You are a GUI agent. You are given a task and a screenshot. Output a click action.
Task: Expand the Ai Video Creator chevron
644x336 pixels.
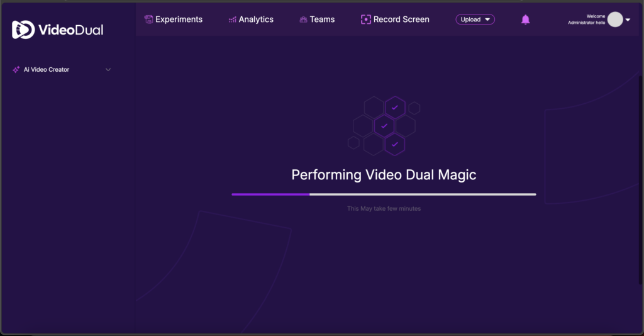[x=108, y=69]
